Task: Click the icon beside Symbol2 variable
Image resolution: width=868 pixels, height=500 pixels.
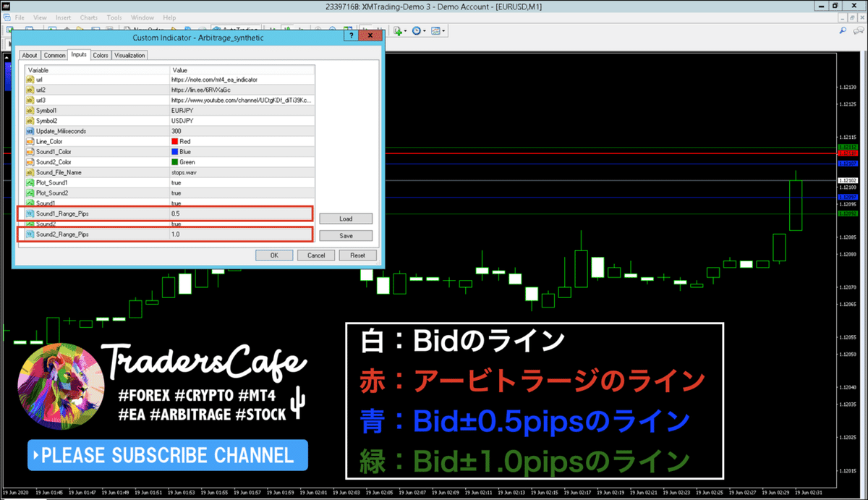Action: (x=30, y=121)
